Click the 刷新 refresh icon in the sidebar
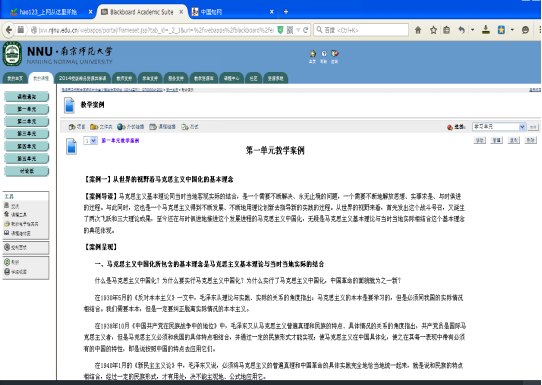The width and height of the screenshot is (542, 385). [x=7, y=262]
